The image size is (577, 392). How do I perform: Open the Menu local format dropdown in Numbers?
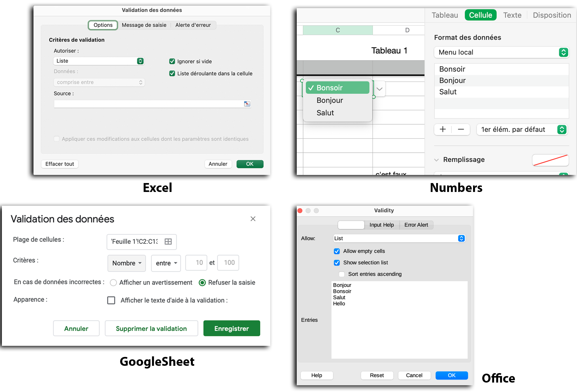coord(501,52)
